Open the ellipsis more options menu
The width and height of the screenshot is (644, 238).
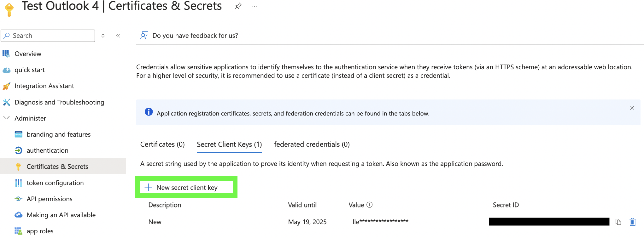tap(254, 6)
